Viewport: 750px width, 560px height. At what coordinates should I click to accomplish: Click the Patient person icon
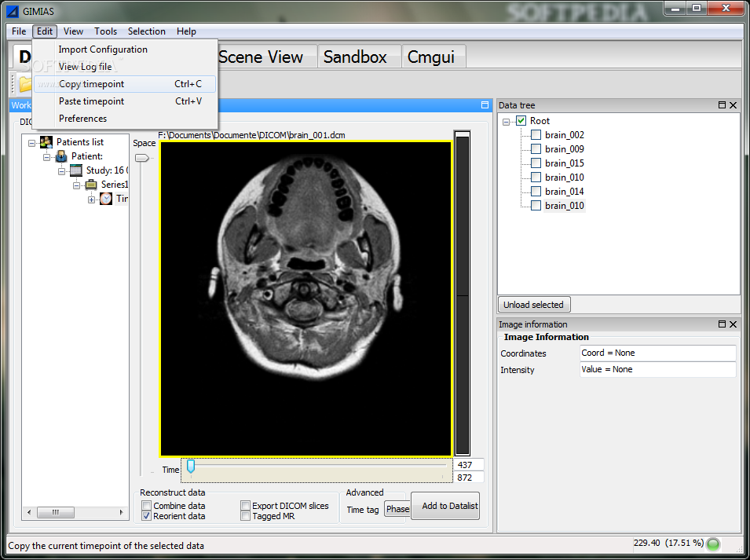pos(61,156)
